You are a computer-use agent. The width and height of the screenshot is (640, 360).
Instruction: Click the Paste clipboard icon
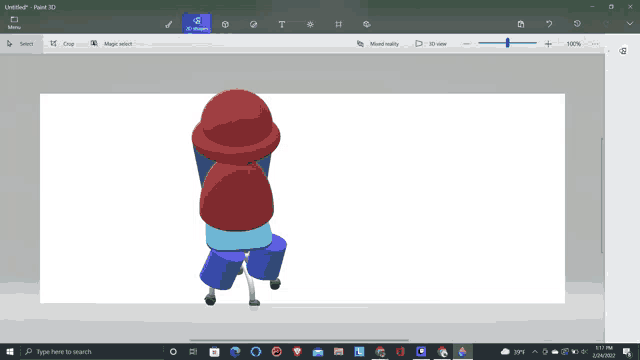click(521, 24)
